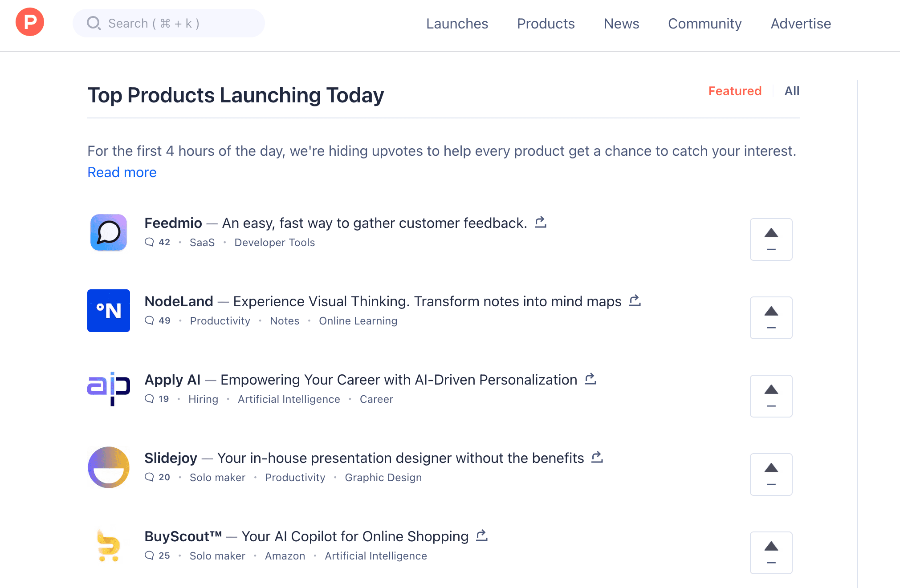
Task: Open the NodeLand product title
Action: (179, 301)
